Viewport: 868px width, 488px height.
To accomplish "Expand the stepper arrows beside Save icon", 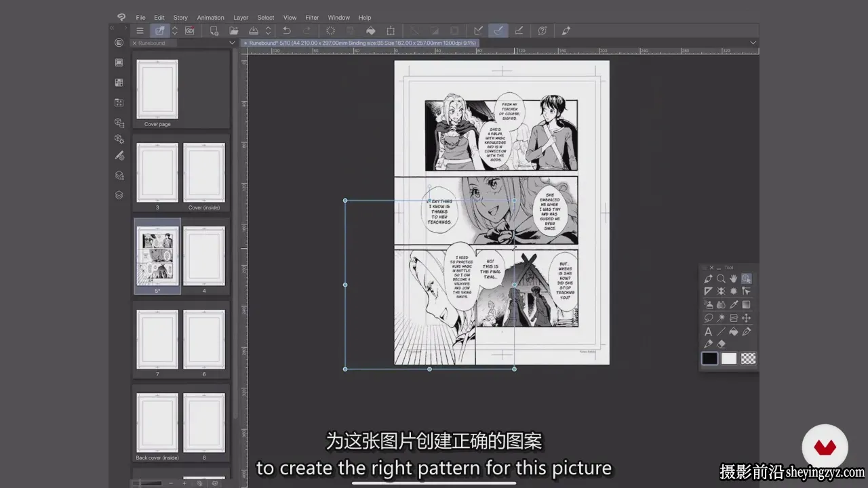I will (268, 30).
